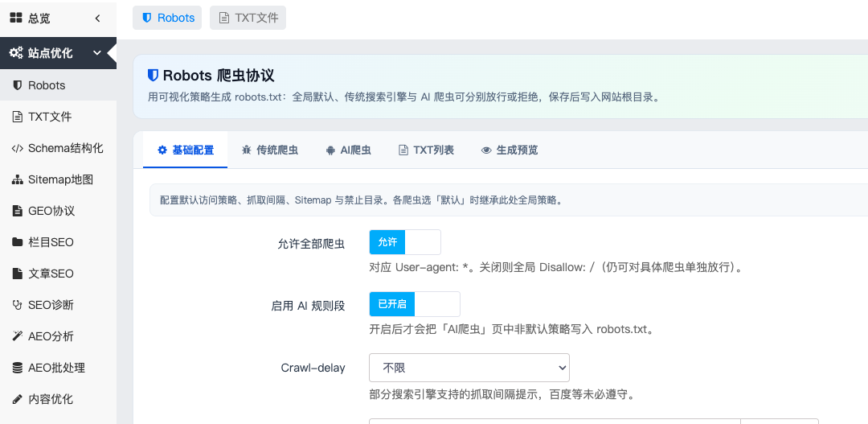Click the document icon in top TXT文件 tab
The image size is (868, 424).
[x=223, y=18]
